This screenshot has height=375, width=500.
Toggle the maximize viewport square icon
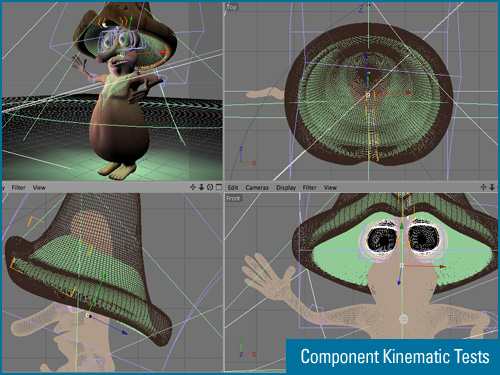(x=219, y=187)
